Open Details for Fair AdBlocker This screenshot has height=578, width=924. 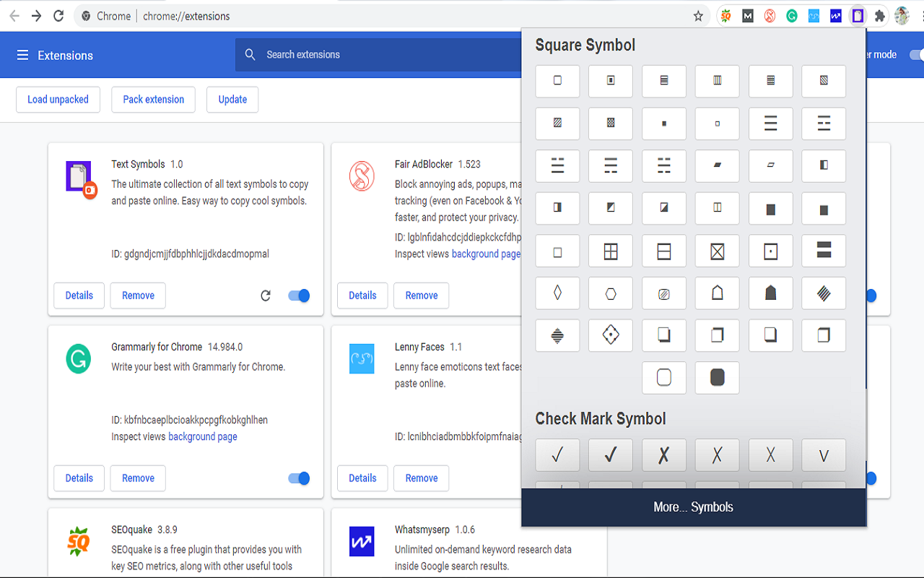point(362,296)
